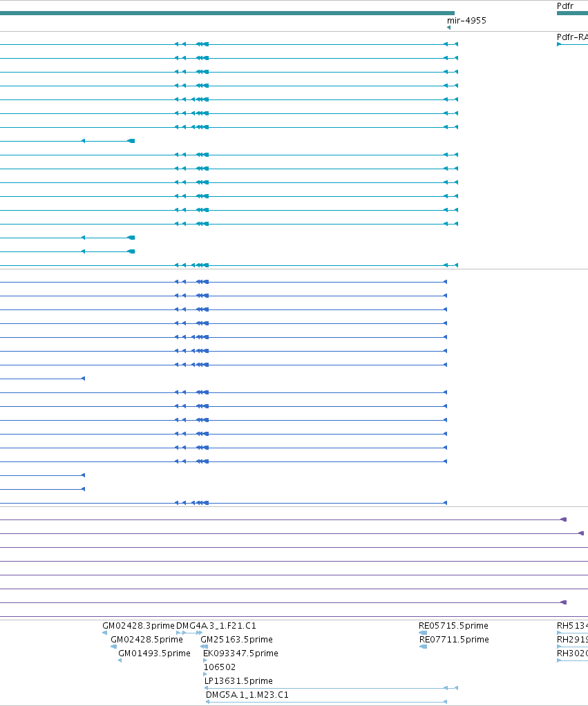
Task: Select the GM02428.3prime EST label
Action: (x=138, y=625)
